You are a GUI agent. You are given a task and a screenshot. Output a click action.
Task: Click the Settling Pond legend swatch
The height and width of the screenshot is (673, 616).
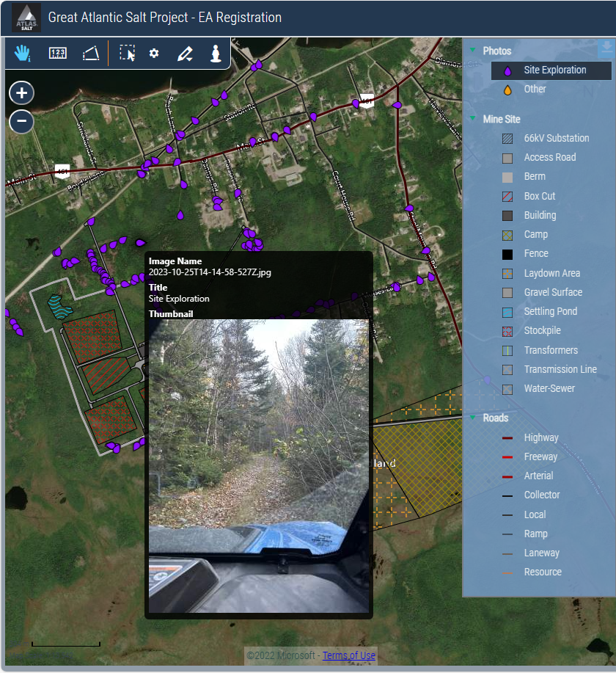point(507,312)
